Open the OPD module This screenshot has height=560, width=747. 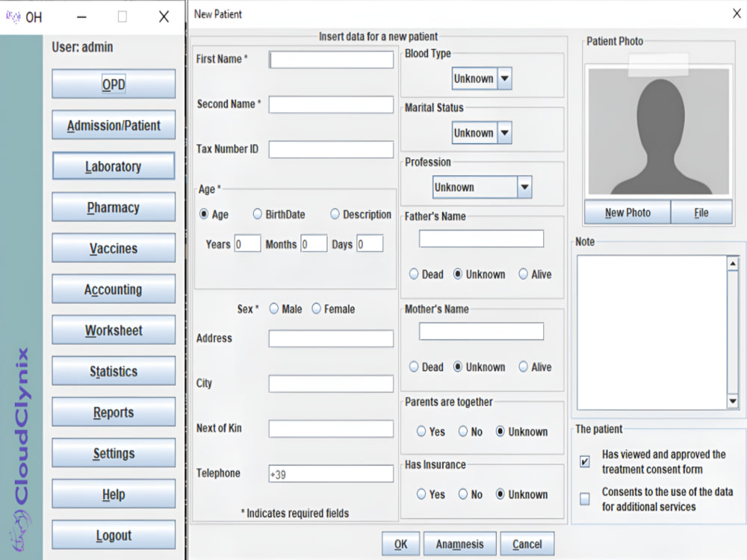pyautogui.click(x=114, y=84)
